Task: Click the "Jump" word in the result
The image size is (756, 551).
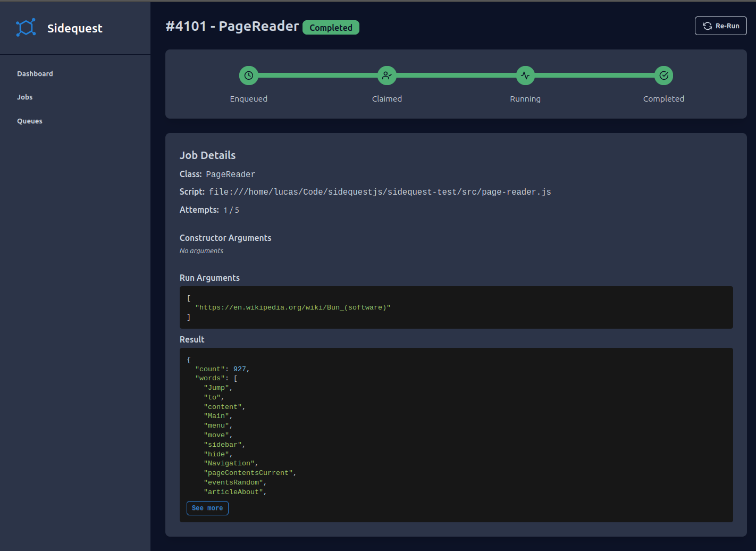Action: pyautogui.click(x=216, y=388)
